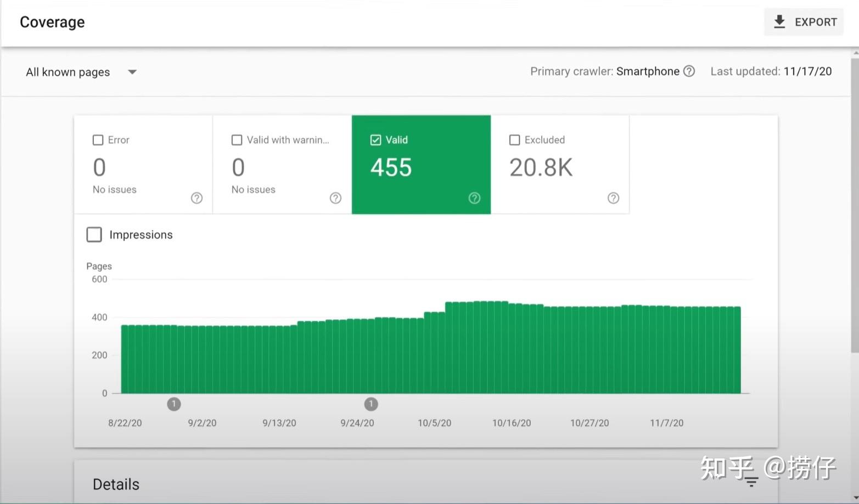Click the 8/22/20 date label
The width and height of the screenshot is (859, 504).
click(x=125, y=423)
